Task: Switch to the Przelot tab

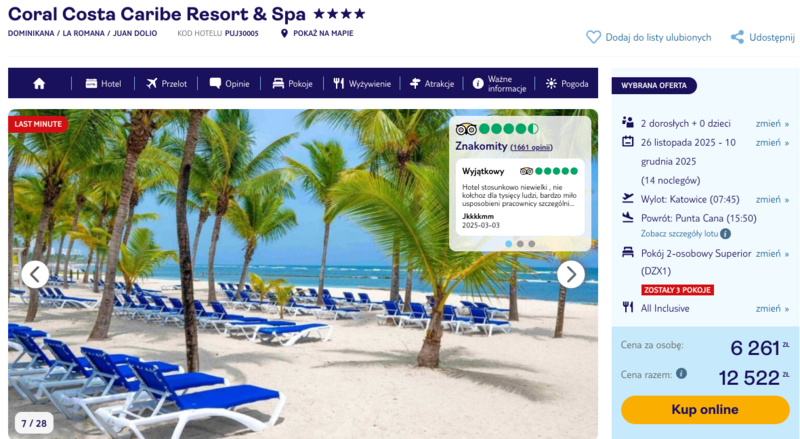Action: point(166,84)
